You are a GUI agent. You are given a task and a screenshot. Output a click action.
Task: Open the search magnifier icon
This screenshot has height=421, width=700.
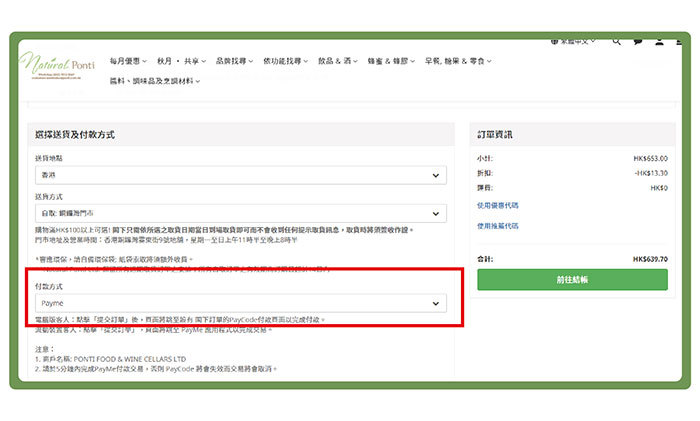point(615,42)
